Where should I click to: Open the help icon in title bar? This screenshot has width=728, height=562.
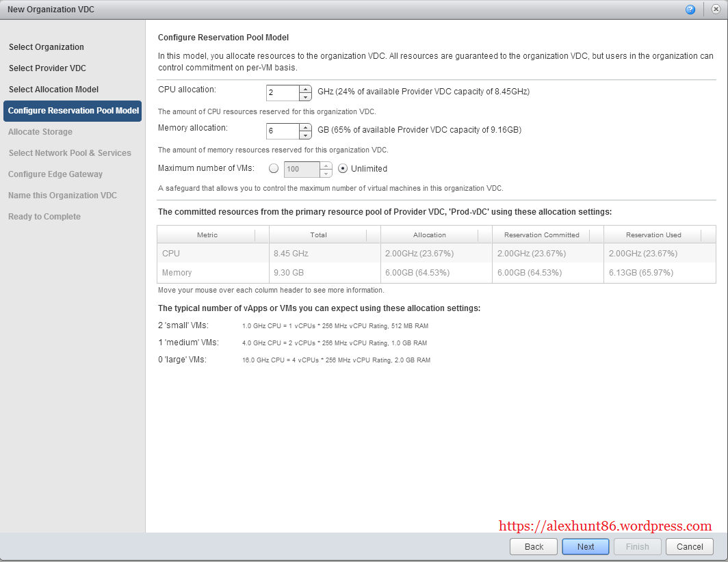[x=690, y=10]
